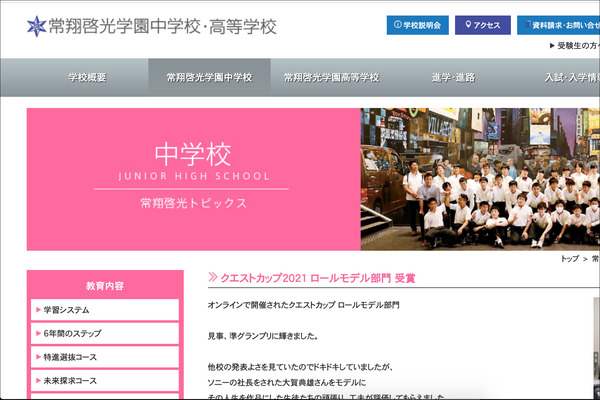Go to the 進学・進路 menu item
Image resolution: width=600 pixels, height=400 pixels.
pyautogui.click(x=453, y=78)
